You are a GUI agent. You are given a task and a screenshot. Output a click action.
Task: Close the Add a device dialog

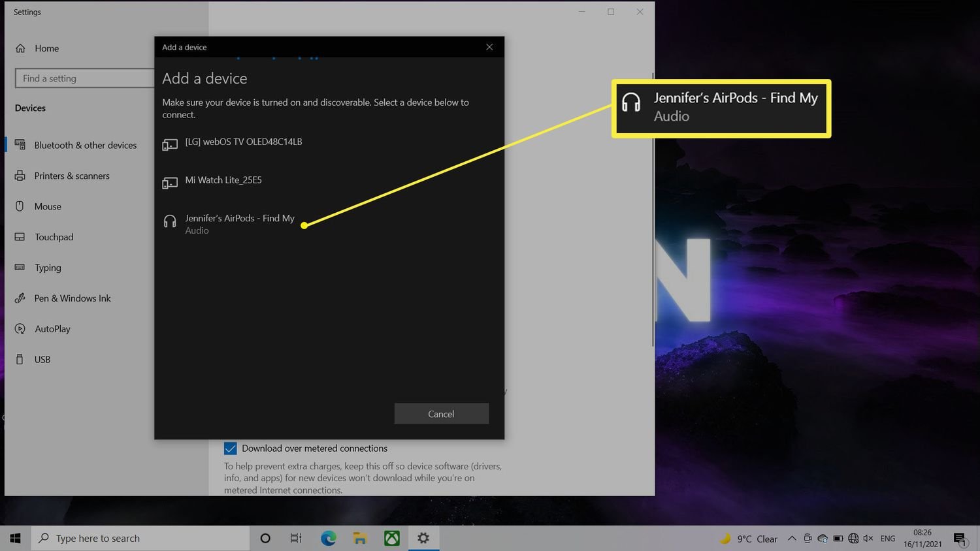(x=489, y=47)
